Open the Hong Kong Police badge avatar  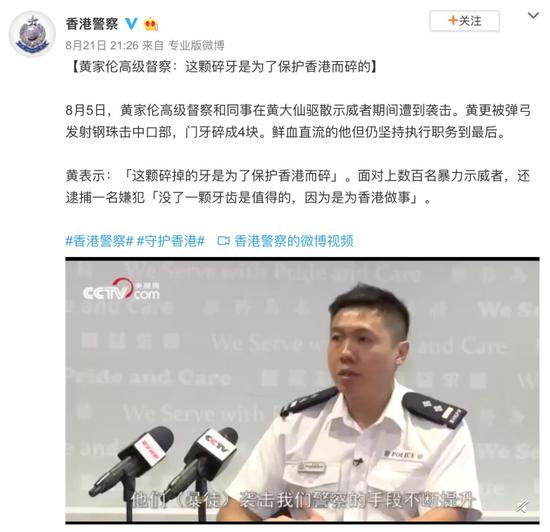coord(32,34)
